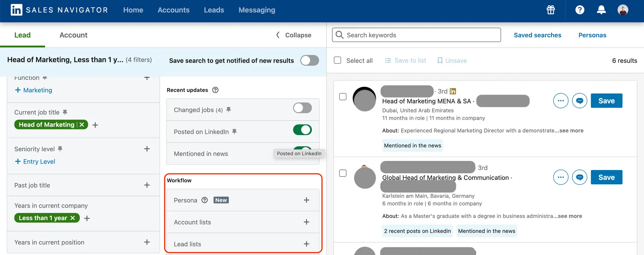Viewport: 644px width, 255px height.
Task: Remove the Head of Marketing title filter
Action: click(82, 125)
